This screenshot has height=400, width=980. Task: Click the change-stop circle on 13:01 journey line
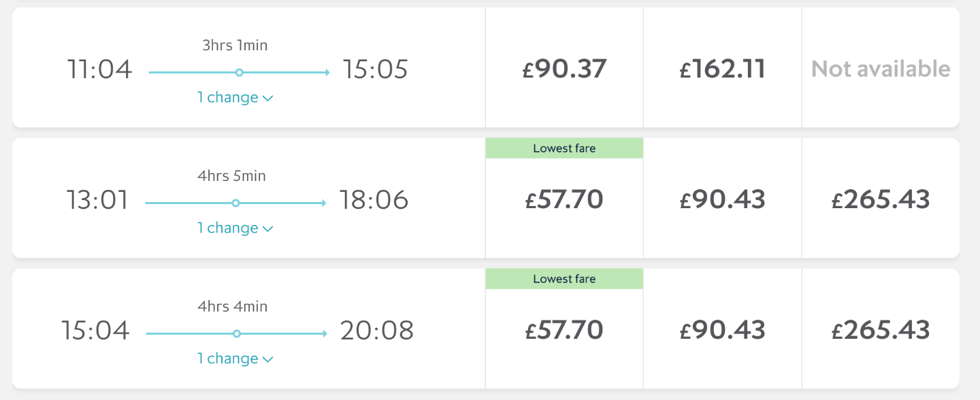(x=235, y=203)
